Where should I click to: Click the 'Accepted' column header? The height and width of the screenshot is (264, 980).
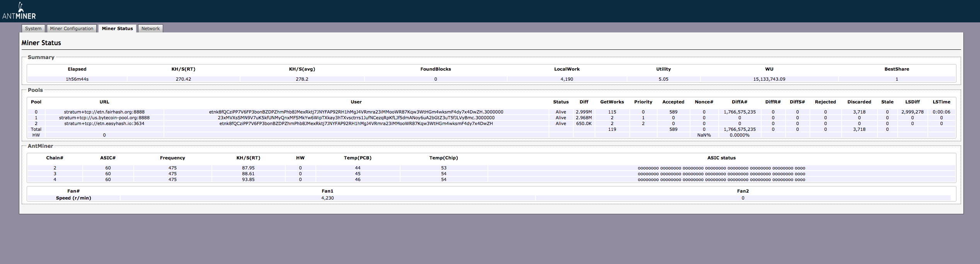[x=673, y=102]
